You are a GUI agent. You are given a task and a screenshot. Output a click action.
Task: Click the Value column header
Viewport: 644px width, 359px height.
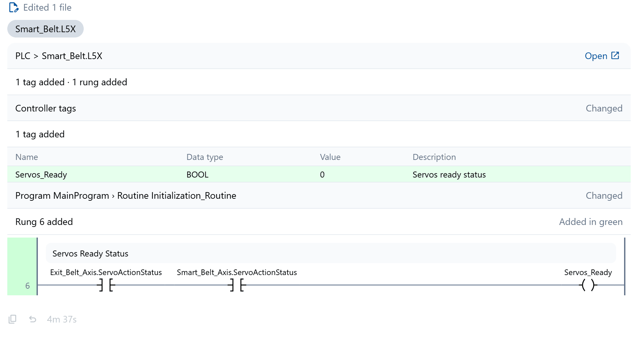330,157
